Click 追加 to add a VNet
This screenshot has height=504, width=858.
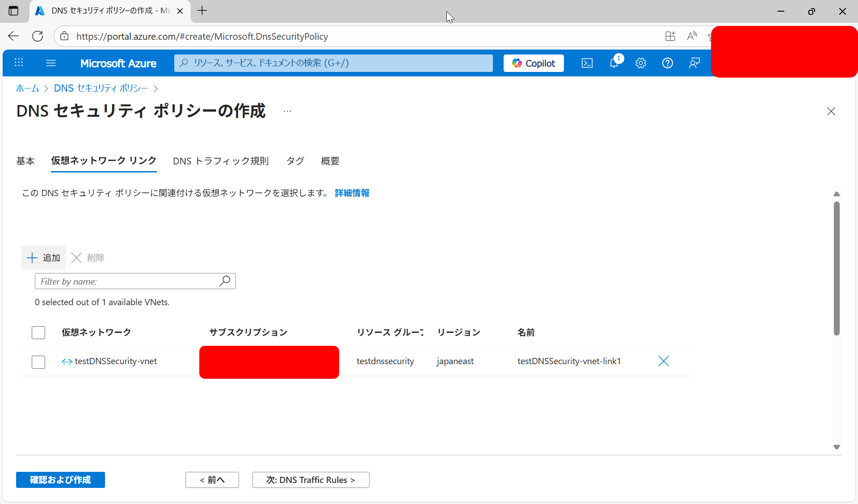point(43,258)
